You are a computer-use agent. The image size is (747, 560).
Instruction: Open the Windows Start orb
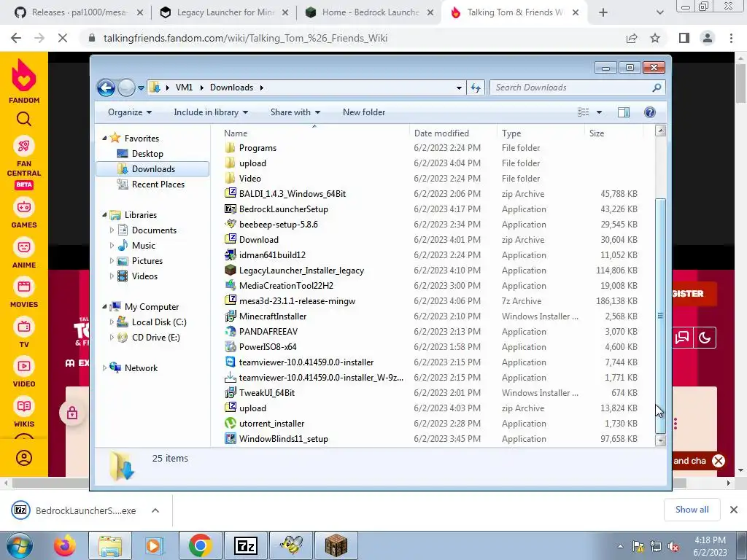[19, 545]
